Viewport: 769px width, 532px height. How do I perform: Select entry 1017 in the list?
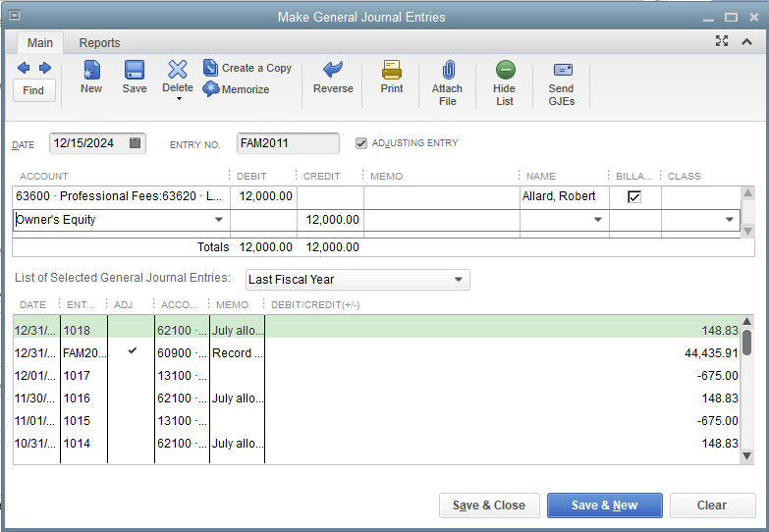pos(377,376)
